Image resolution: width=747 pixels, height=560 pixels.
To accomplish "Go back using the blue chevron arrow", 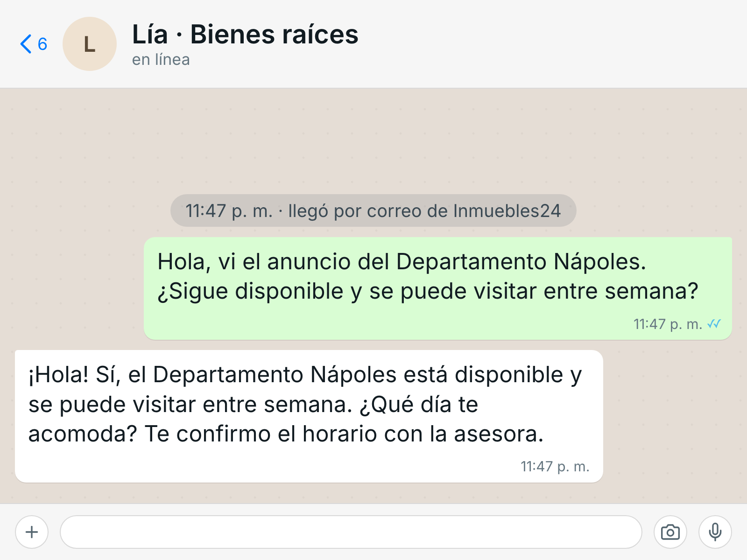I will [x=26, y=44].
